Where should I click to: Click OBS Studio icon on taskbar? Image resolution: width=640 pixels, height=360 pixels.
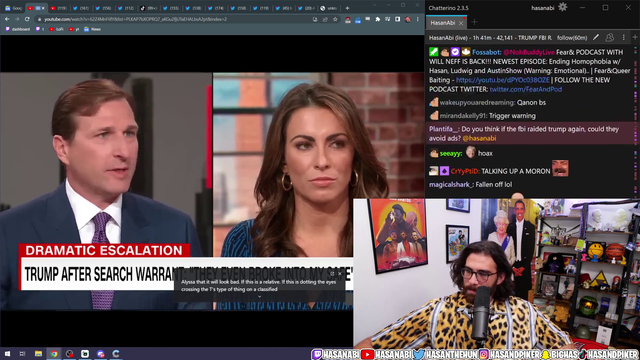point(69,354)
